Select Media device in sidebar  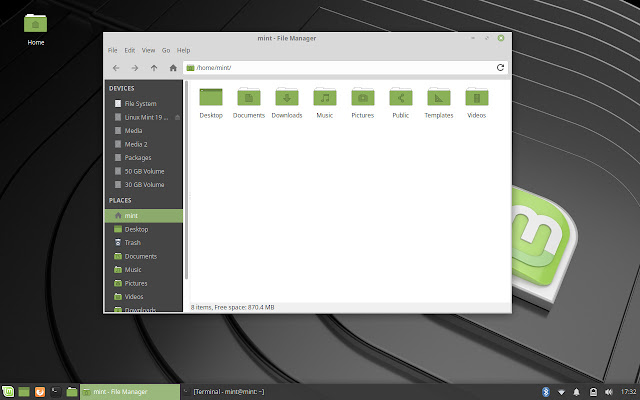tap(144, 131)
